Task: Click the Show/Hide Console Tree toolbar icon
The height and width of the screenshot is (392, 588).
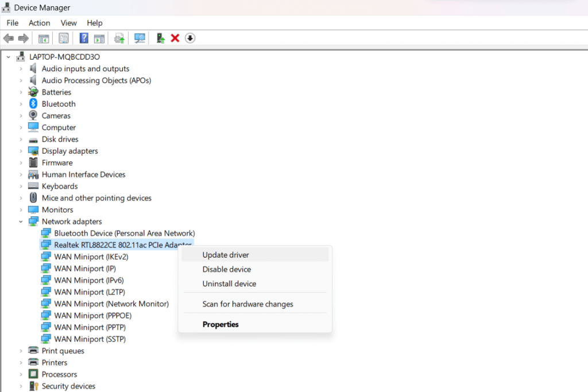Action: [x=44, y=38]
